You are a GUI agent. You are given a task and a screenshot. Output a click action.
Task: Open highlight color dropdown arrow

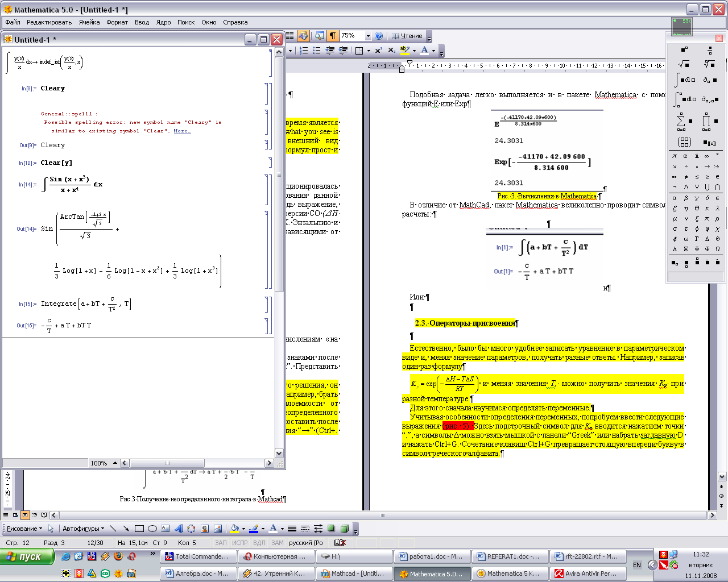414,51
